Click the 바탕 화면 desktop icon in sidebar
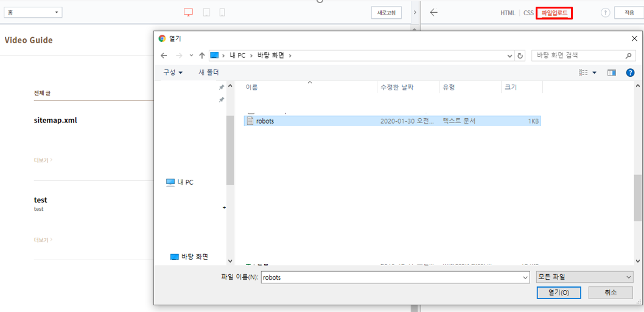Screen dimensions: 644x312 pos(175,257)
